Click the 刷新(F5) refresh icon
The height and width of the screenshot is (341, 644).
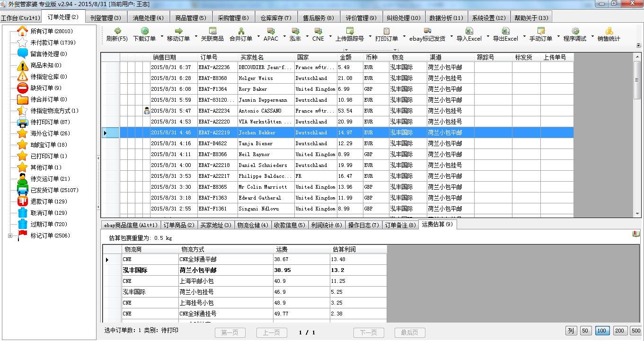click(x=117, y=34)
